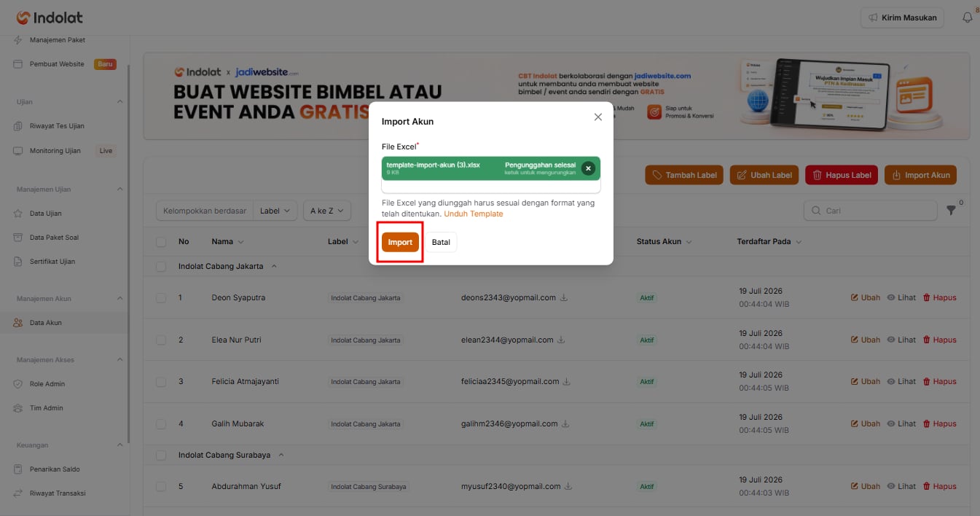Delete Deon Syaputra with Hapus
This screenshot has width=980, height=516.
[939, 297]
